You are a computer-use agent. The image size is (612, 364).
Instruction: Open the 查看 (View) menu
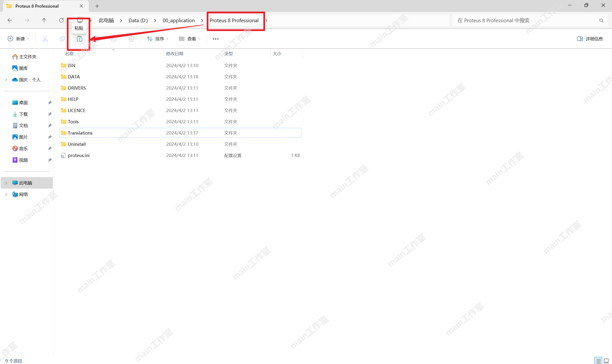pyautogui.click(x=190, y=39)
